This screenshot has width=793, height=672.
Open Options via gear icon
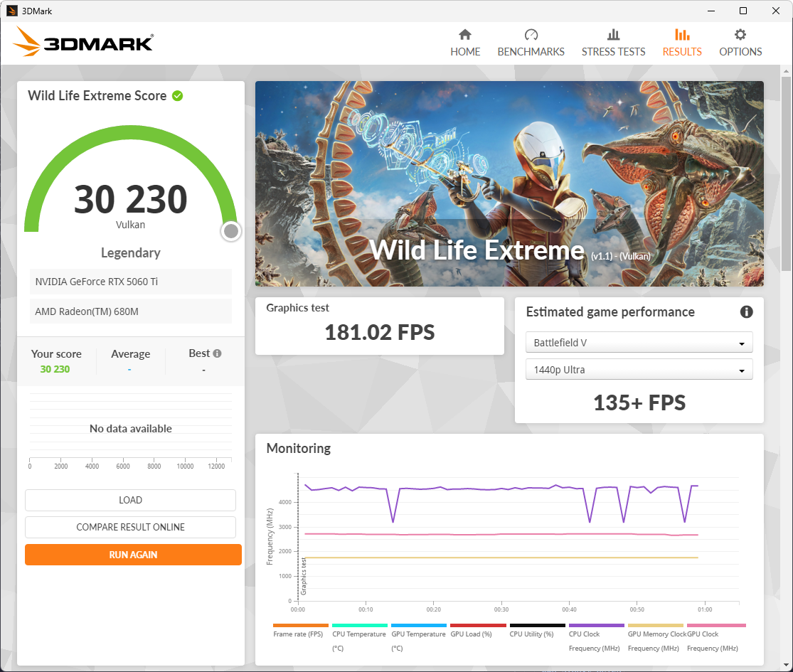pyautogui.click(x=740, y=35)
